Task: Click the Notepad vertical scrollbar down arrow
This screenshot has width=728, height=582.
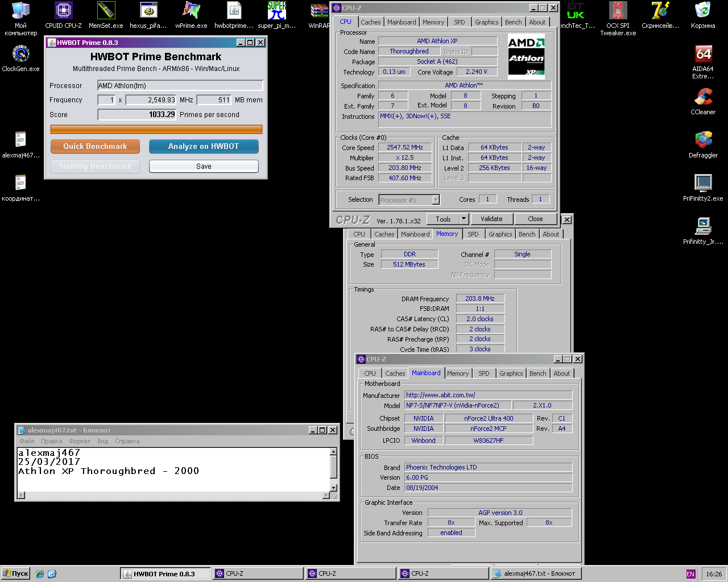Action: [334, 488]
